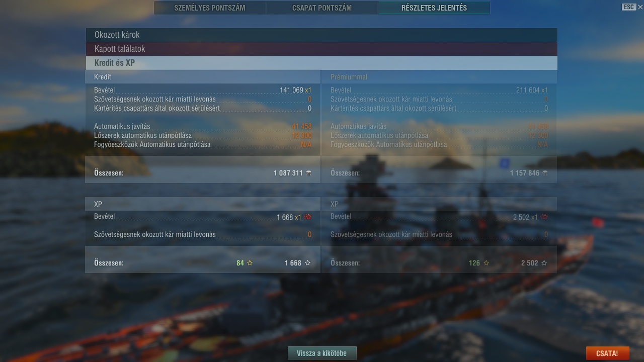This screenshot has width=644, height=362.
Task: Click Vissza a kikötőbe button
Action: click(x=322, y=353)
